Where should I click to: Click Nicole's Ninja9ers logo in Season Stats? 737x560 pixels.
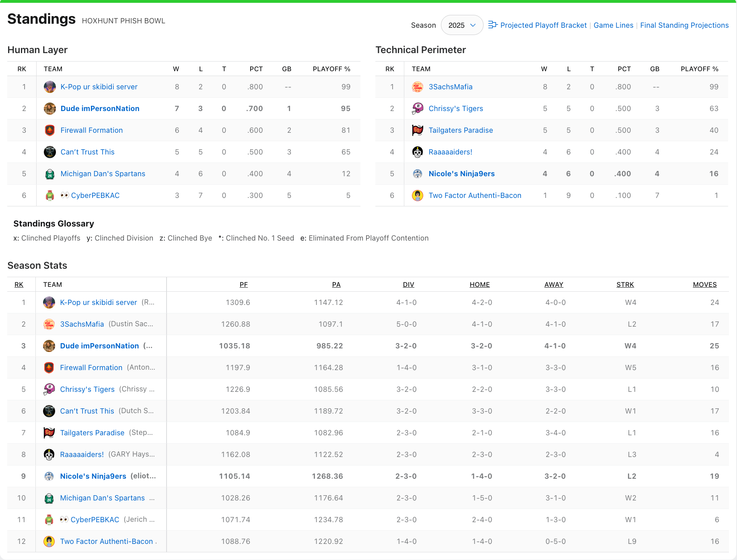point(49,476)
